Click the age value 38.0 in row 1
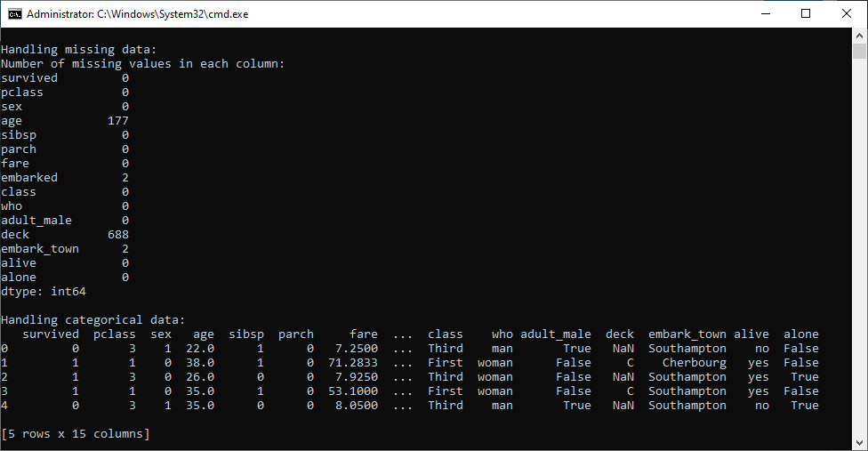Screen dimensions: 868x451 pyautogui.click(x=200, y=363)
